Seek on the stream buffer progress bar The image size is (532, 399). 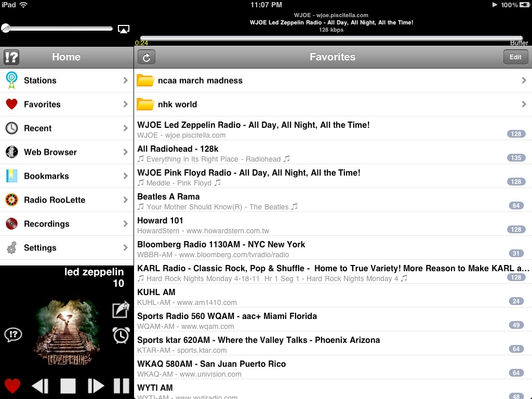click(x=331, y=38)
